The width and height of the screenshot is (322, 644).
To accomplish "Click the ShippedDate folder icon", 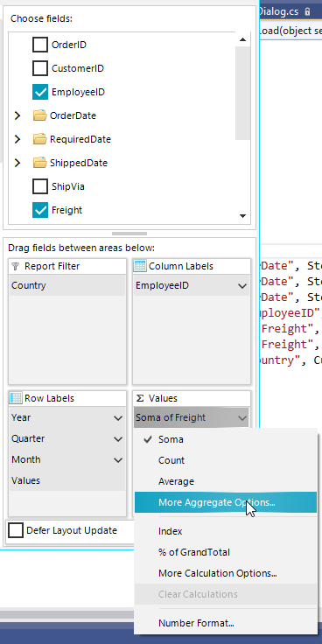I will (40, 163).
